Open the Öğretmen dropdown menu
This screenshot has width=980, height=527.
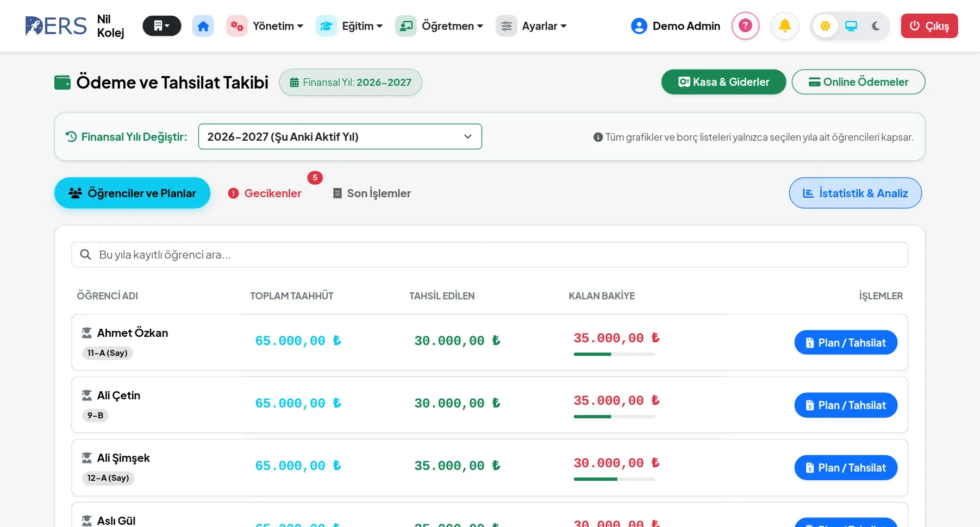click(452, 26)
